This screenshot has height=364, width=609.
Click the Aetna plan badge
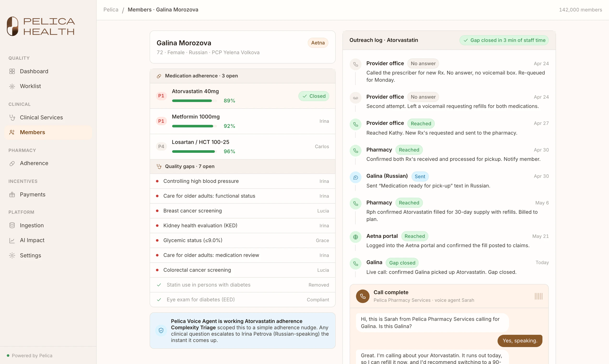click(x=318, y=43)
